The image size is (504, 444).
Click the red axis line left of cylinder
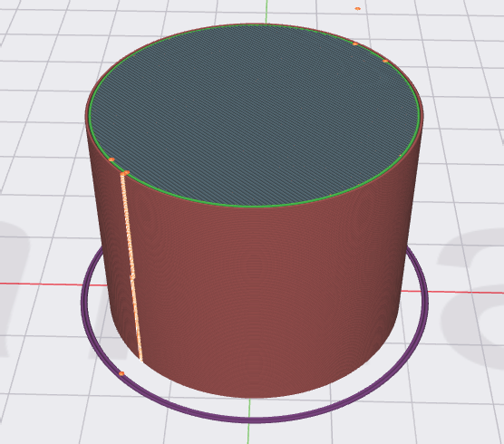coord(53,285)
